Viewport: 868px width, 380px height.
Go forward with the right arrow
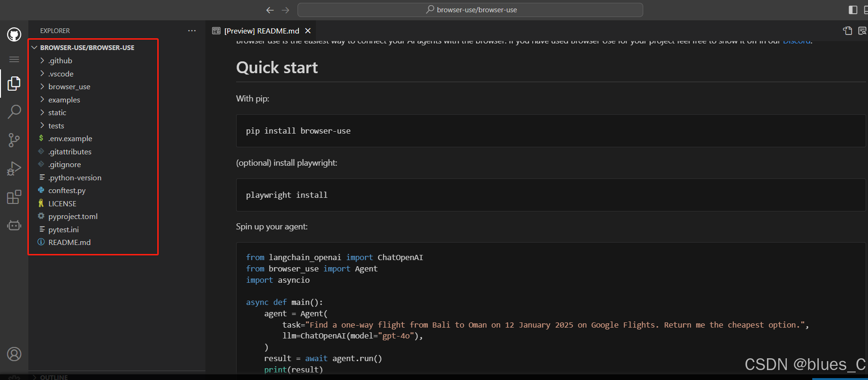pos(286,10)
